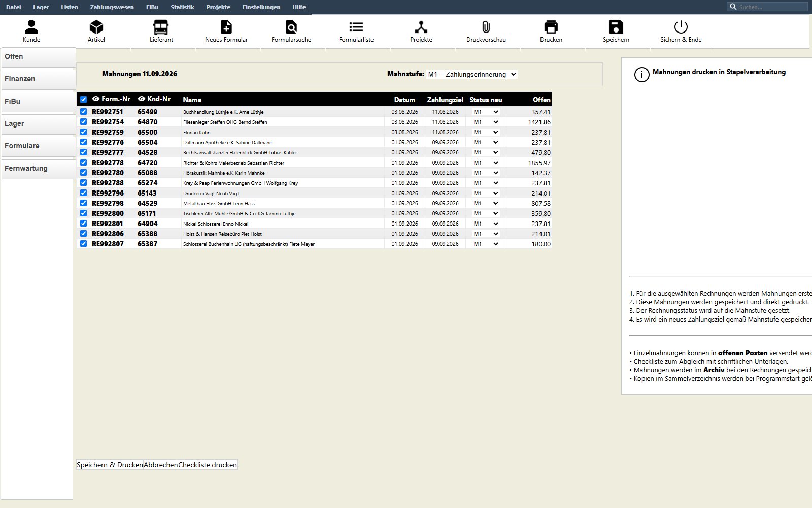This screenshot has height=508, width=812.
Task: Uncheck invoice RE992754 checkbox
Action: (x=84, y=122)
